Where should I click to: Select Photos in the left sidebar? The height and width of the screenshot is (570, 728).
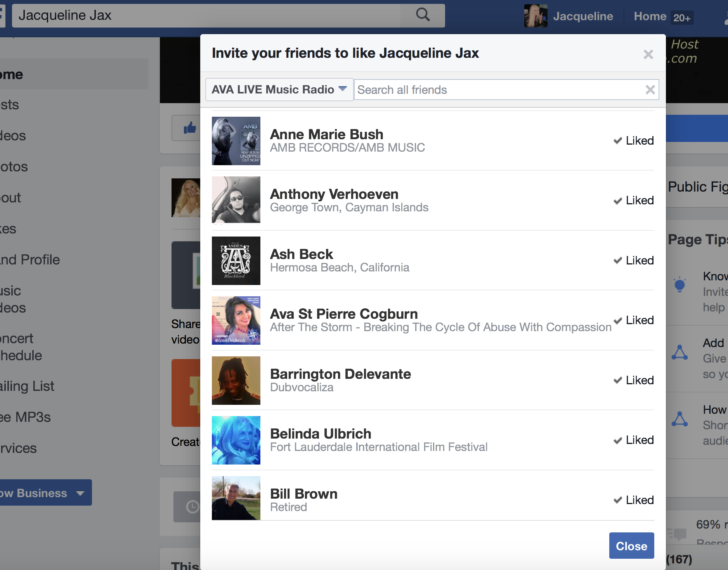click(x=14, y=167)
